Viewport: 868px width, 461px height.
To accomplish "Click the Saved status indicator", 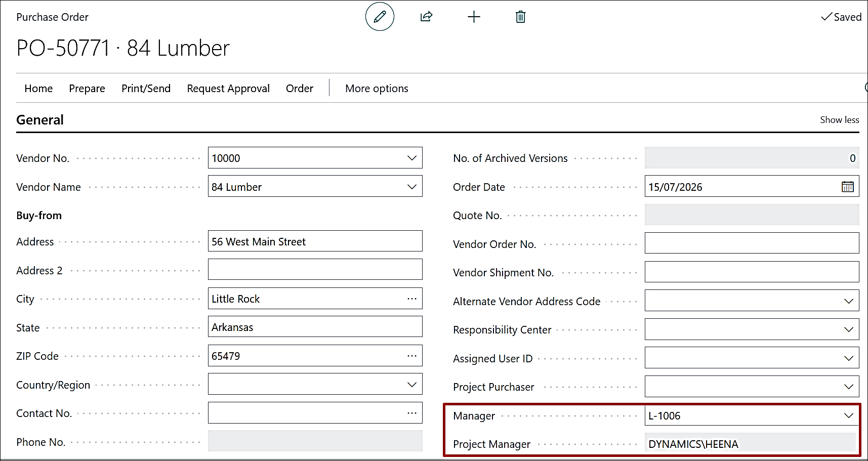I will click(841, 17).
